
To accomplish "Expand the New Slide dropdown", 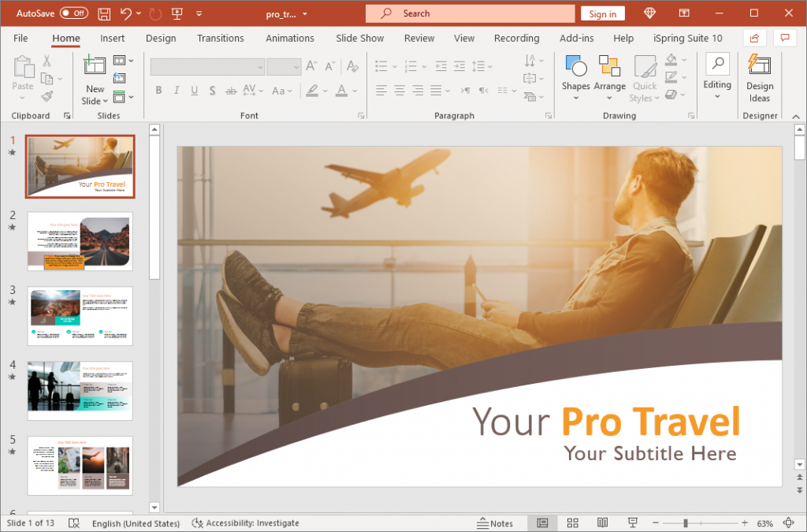I will [x=105, y=101].
